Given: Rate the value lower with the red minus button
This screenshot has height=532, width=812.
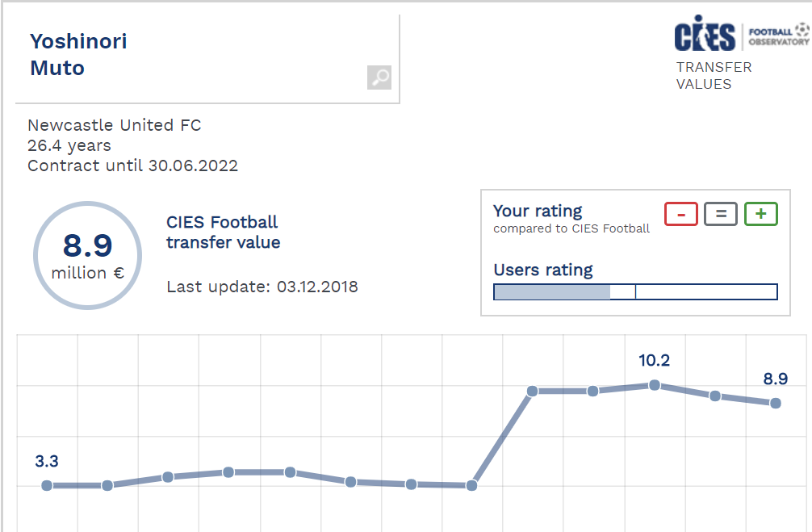Looking at the screenshot, I should click(x=681, y=215).
